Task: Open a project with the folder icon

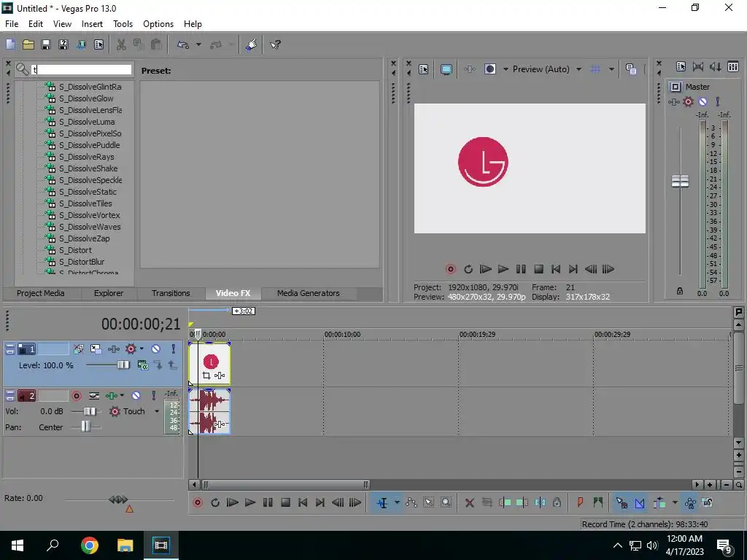Action: (28, 44)
